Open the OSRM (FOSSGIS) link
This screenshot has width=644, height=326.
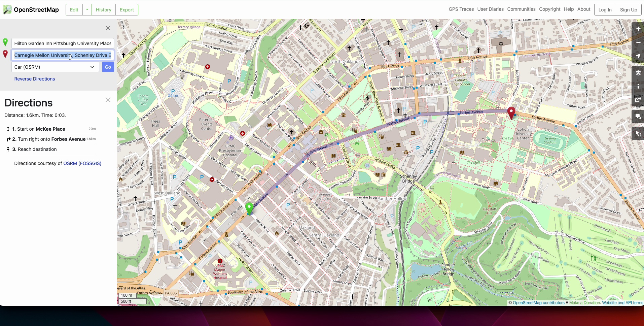click(82, 163)
